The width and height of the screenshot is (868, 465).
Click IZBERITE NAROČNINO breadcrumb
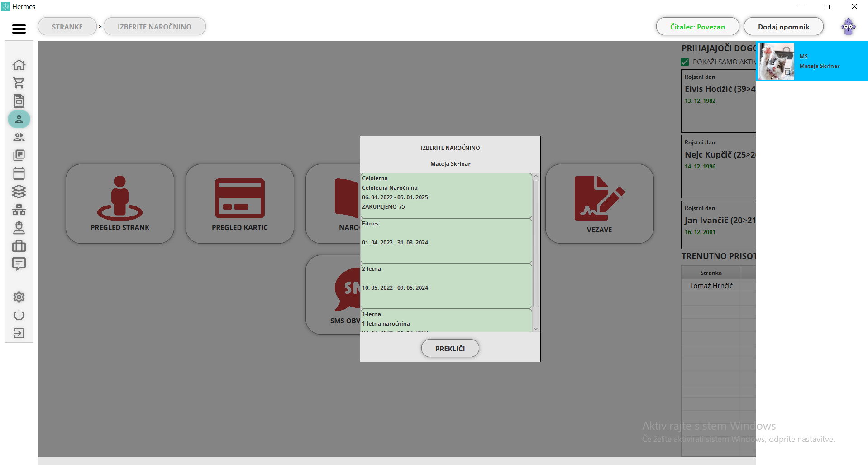(155, 27)
